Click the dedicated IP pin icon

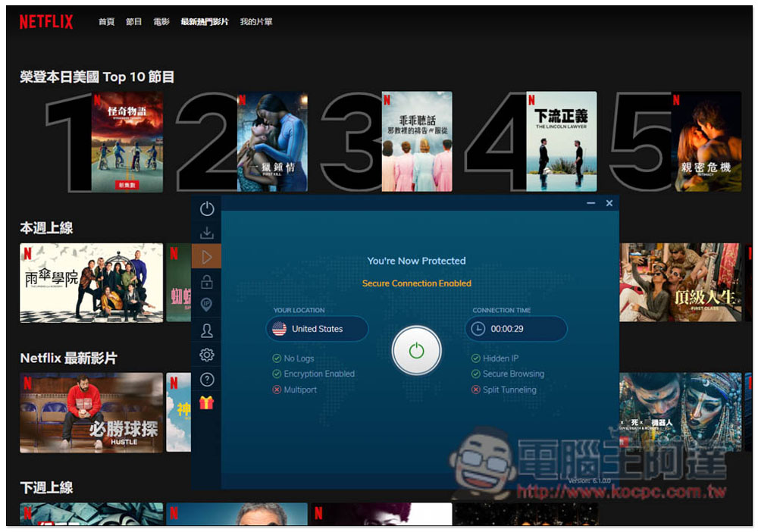click(206, 305)
